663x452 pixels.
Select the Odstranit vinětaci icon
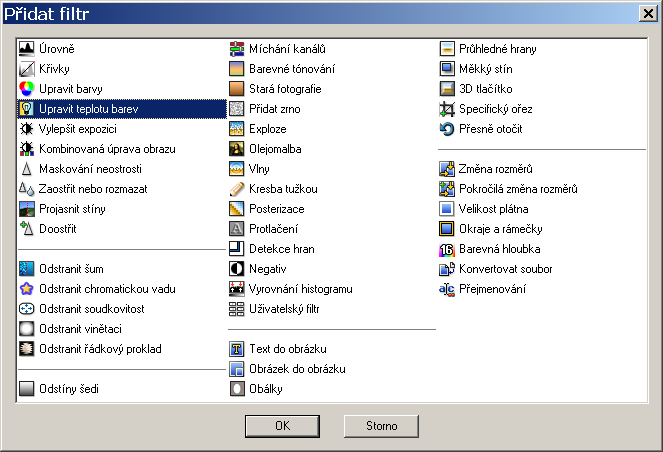coord(26,329)
